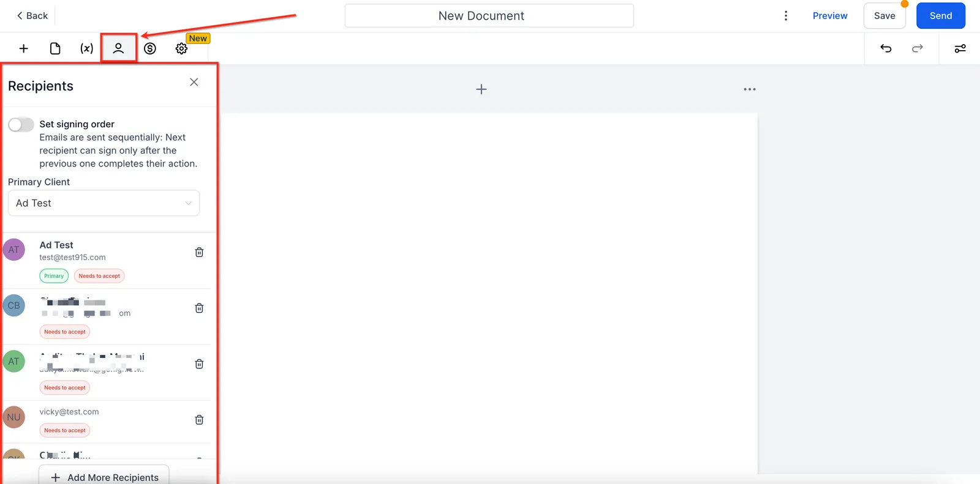This screenshot has height=484, width=980.
Task: Click the Ad Test recipient name
Action: pyautogui.click(x=56, y=245)
